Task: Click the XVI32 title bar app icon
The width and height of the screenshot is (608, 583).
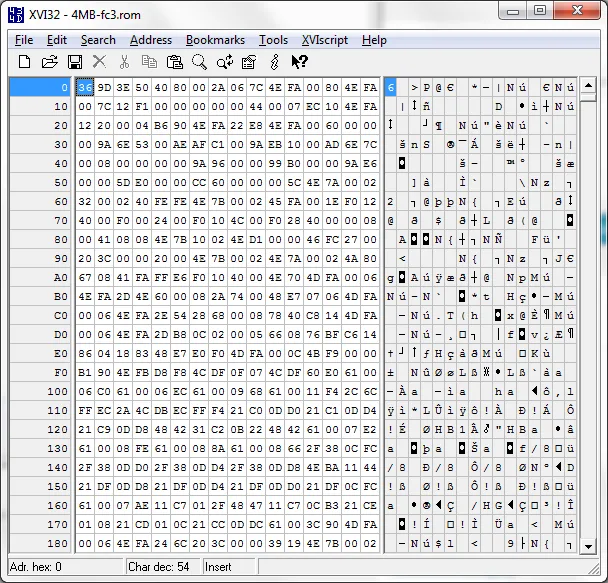Action: 16,15
